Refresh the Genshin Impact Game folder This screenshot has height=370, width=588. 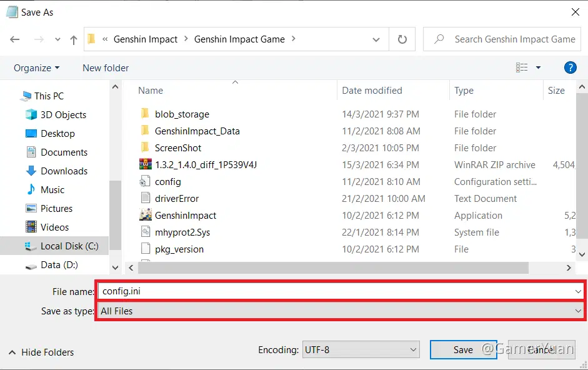pyautogui.click(x=402, y=39)
